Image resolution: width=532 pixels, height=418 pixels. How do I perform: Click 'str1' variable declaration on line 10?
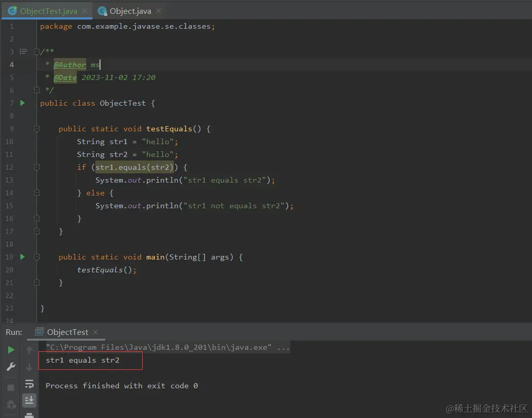(118, 142)
